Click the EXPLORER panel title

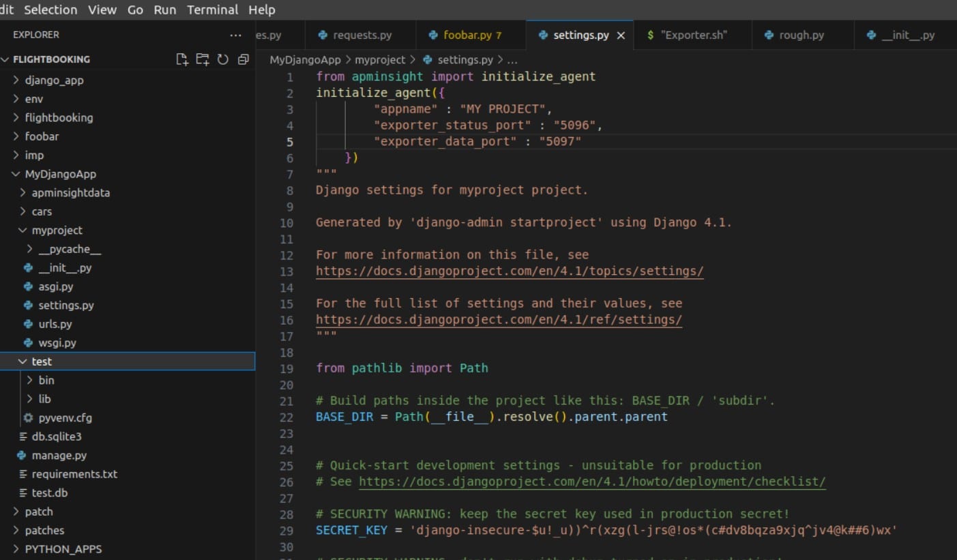pos(36,35)
